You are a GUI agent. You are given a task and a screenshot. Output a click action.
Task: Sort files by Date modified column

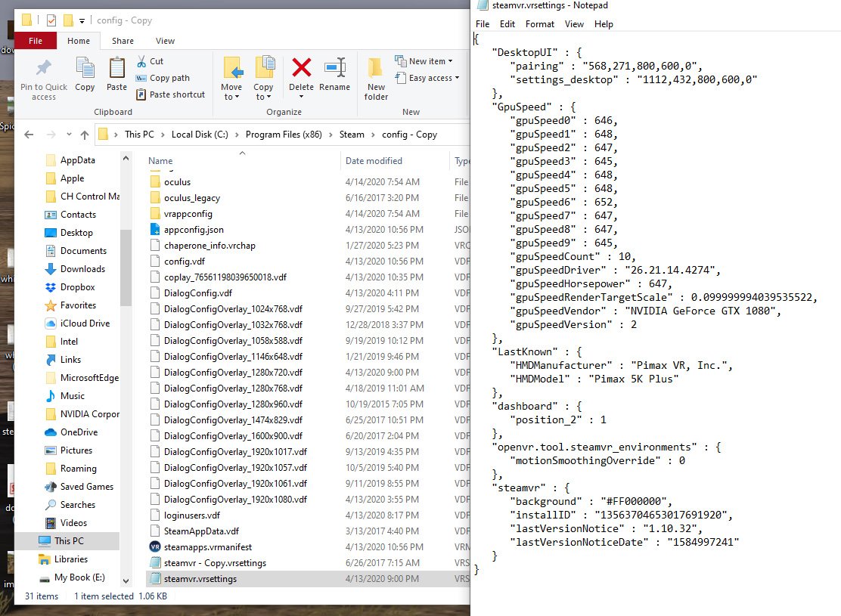pyautogui.click(x=374, y=161)
